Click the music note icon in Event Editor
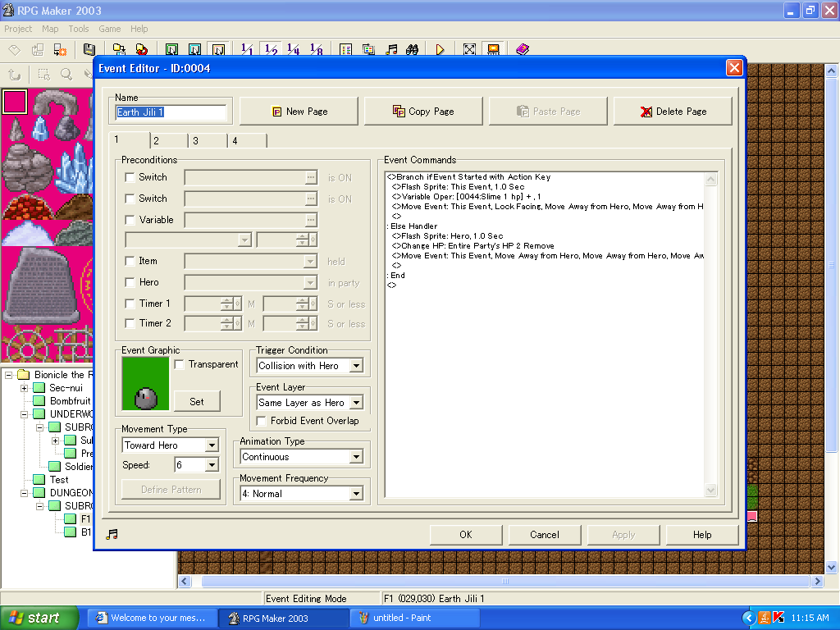 click(112, 534)
